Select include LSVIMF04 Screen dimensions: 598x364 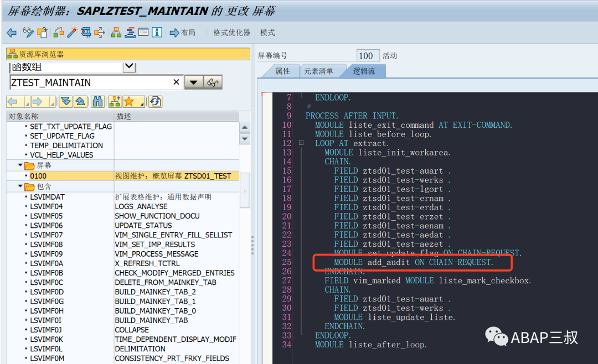46,206
